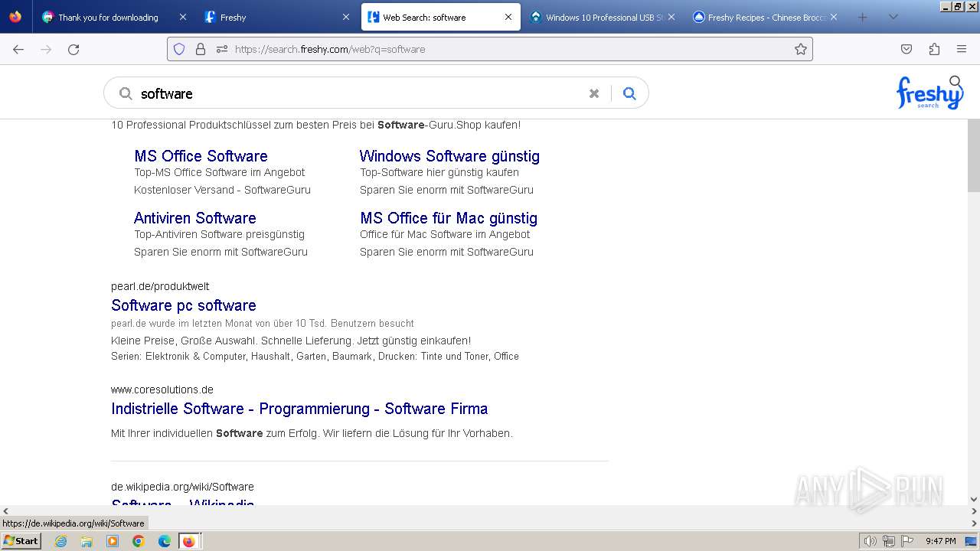Click the volume icon in system tray
Viewport: 980px width, 551px height.
[870, 541]
